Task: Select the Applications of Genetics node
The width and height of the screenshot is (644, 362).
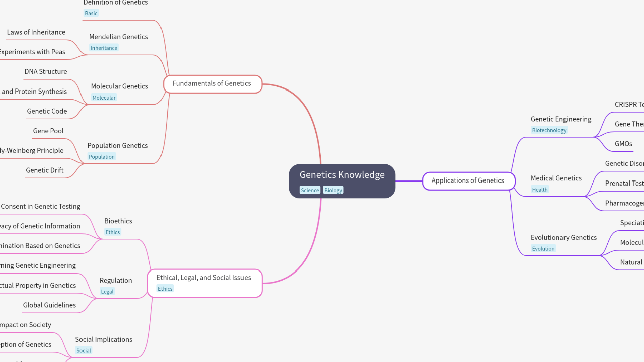Action: (x=468, y=181)
